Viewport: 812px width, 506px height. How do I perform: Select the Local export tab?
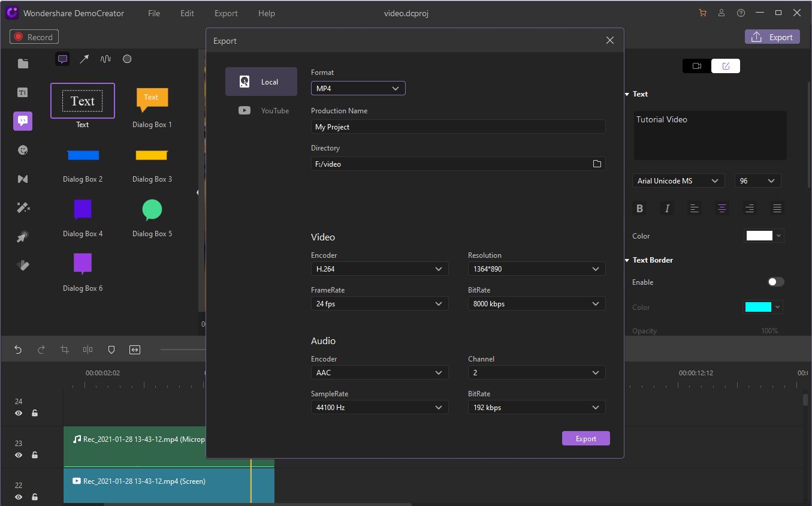click(261, 82)
